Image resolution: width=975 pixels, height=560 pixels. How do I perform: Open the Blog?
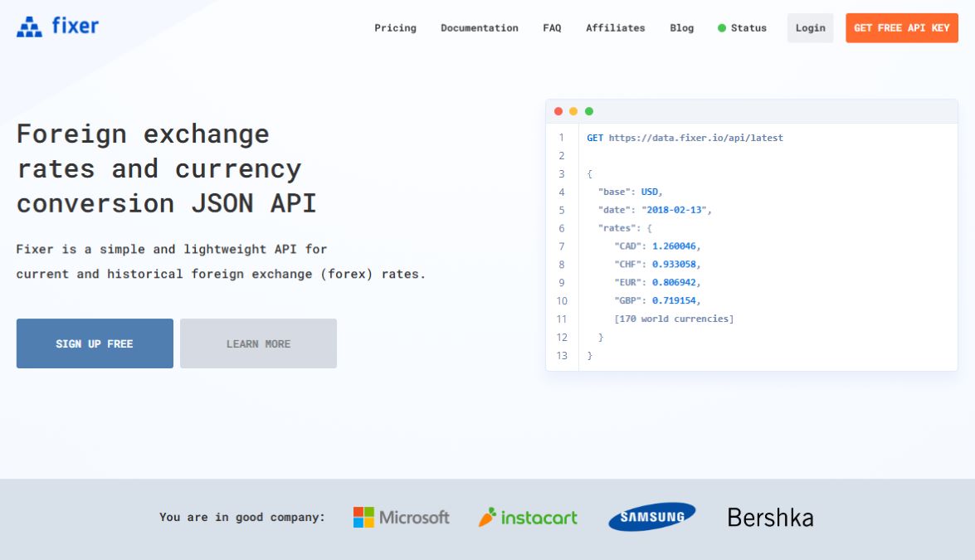tap(681, 27)
